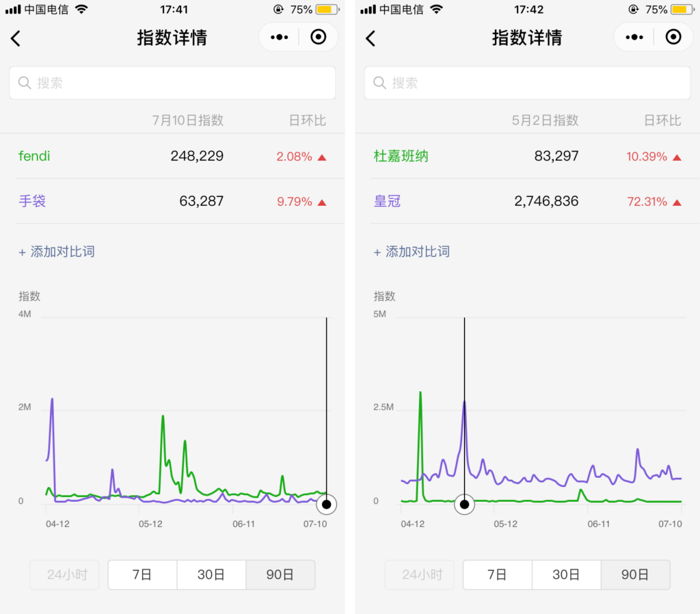The height and width of the screenshot is (614, 700).
Task: Click 添加对比词 on the right screen
Action: point(412,252)
